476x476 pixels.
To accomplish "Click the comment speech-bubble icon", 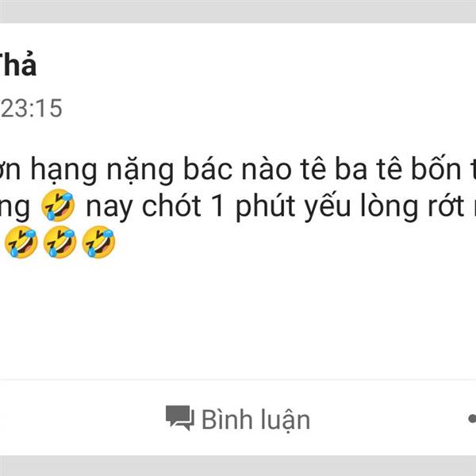I will 180,418.
